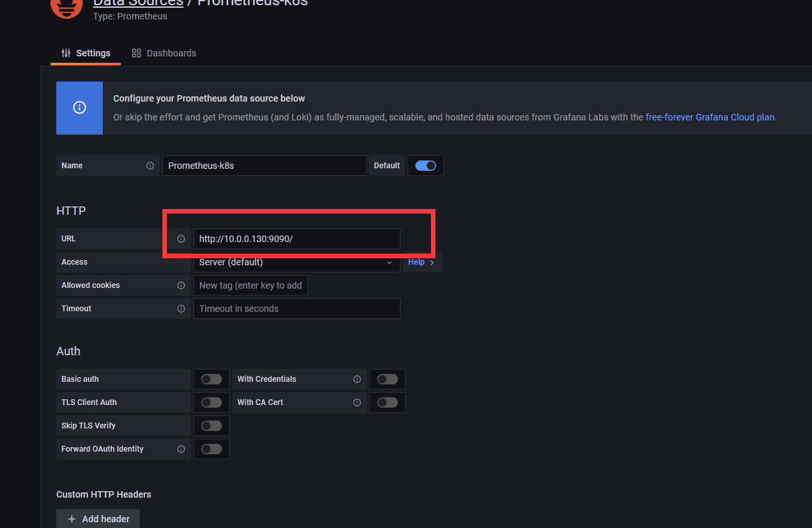812x528 pixels.
Task: Click the 'Configure your Prometheus data source below' heading
Action: point(209,98)
